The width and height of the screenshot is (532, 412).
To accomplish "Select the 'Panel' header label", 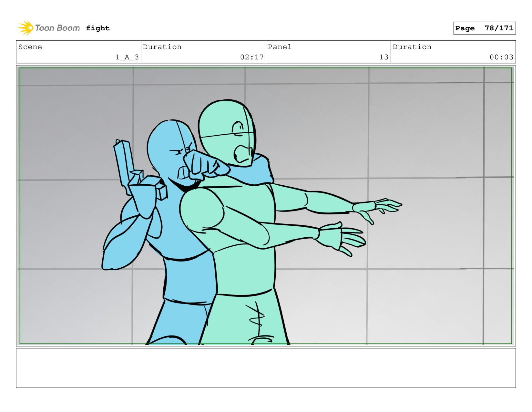I will (x=280, y=47).
